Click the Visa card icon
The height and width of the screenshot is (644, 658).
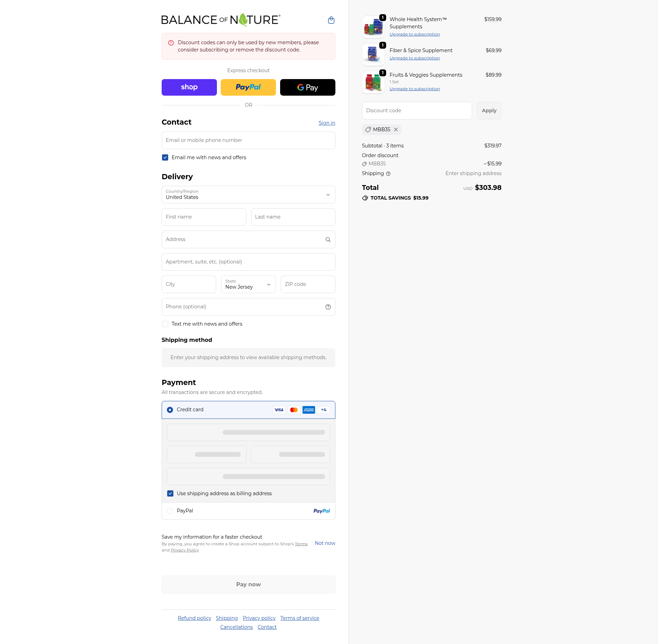pos(279,410)
